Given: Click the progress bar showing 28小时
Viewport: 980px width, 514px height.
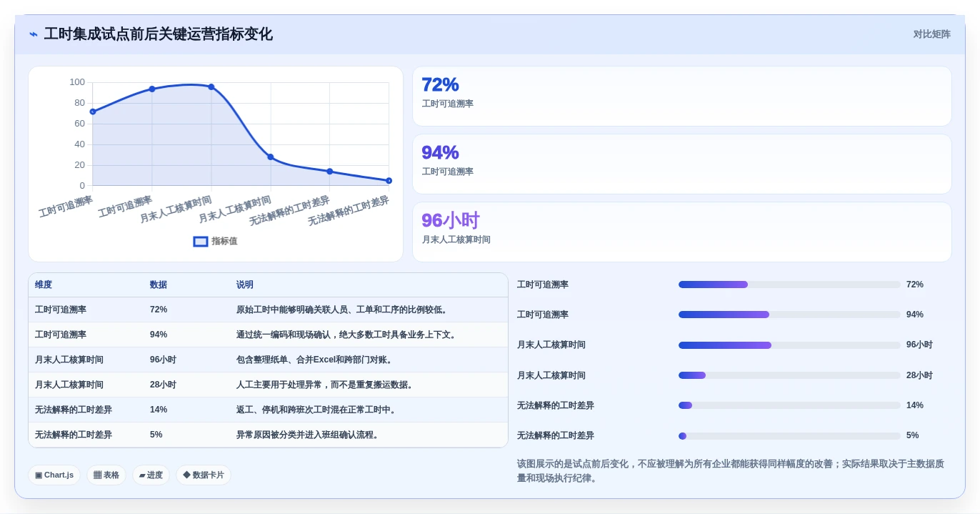Looking at the screenshot, I should point(789,375).
